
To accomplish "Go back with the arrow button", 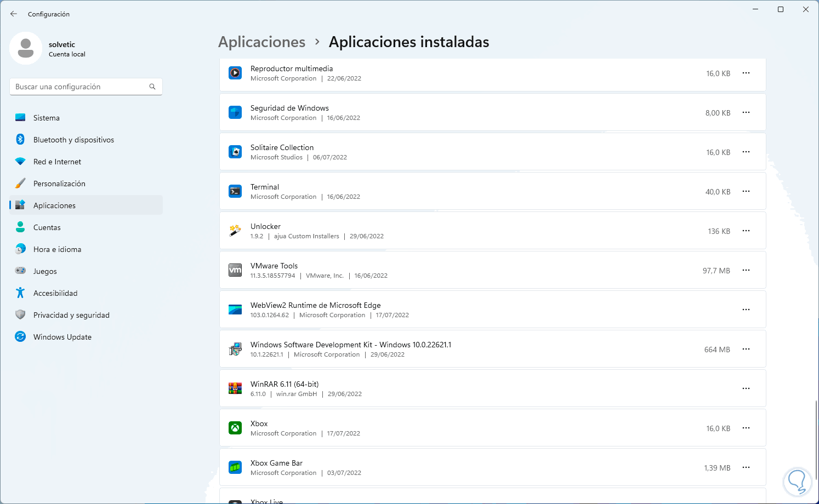I will pyautogui.click(x=14, y=14).
